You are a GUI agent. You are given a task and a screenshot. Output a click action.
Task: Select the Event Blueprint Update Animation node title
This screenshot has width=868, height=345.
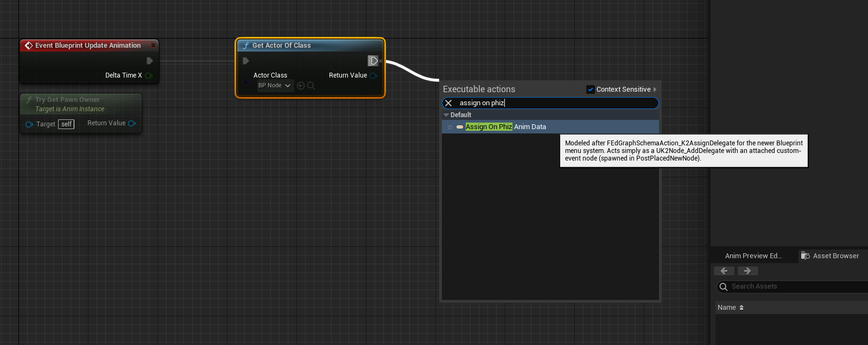tap(88, 46)
